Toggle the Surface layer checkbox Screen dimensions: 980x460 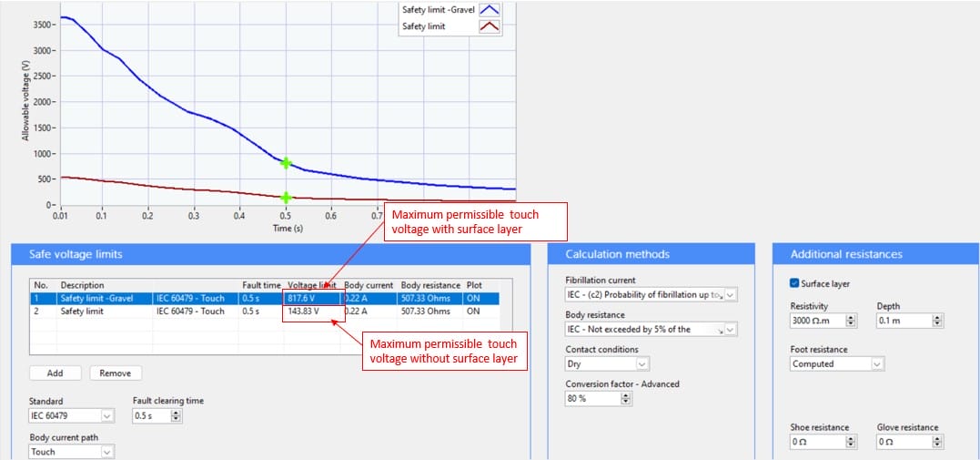click(x=795, y=283)
